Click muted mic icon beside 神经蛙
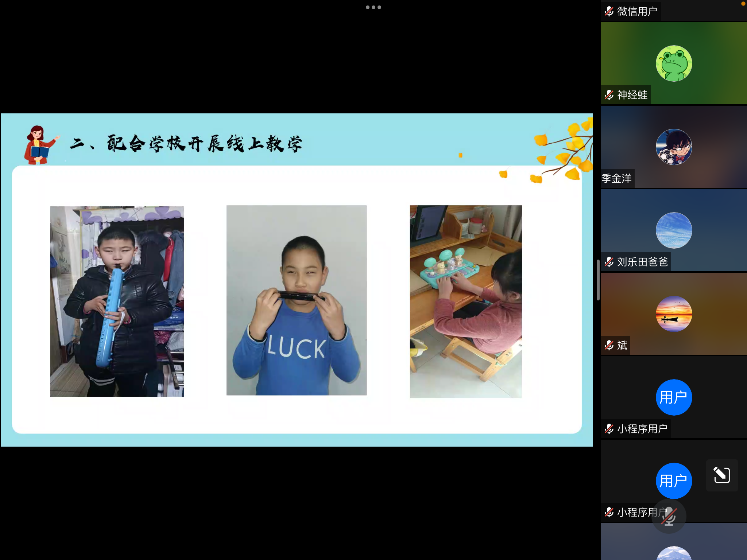 (x=609, y=95)
